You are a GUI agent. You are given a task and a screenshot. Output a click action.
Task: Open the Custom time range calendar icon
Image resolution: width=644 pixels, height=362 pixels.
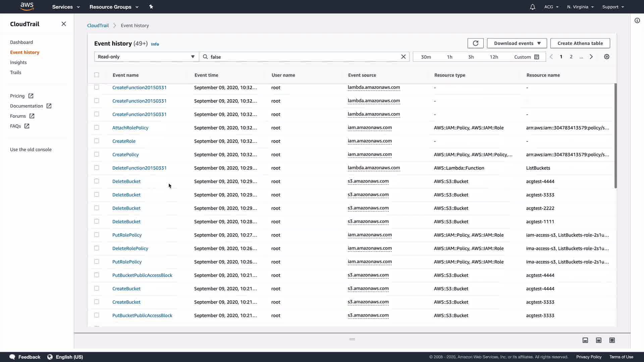click(537, 57)
